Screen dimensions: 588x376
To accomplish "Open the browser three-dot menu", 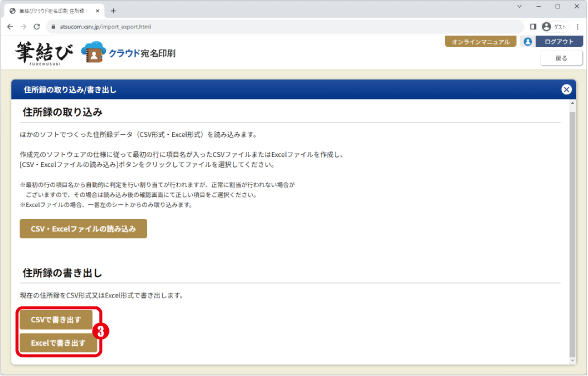I will (x=578, y=27).
